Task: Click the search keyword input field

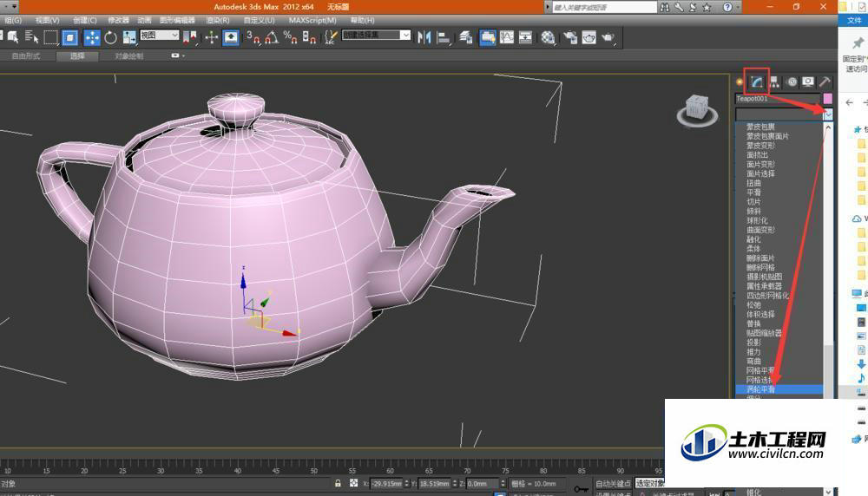Action: coord(604,7)
